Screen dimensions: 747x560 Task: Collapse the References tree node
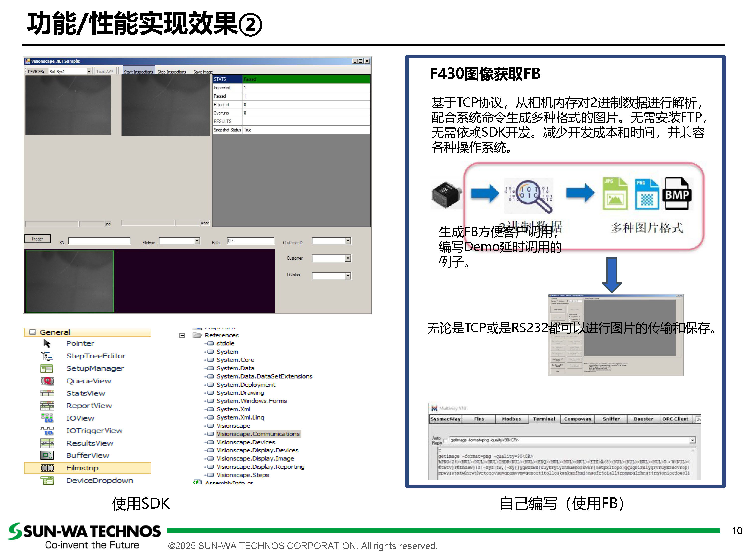(x=182, y=336)
